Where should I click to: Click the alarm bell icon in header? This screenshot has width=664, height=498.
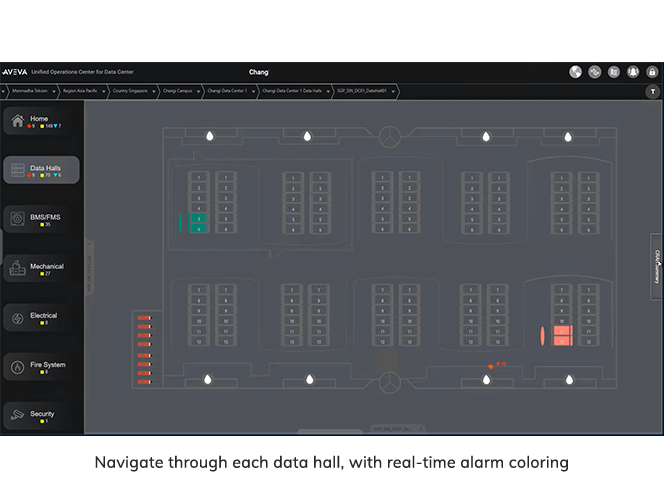pyautogui.click(x=633, y=72)
